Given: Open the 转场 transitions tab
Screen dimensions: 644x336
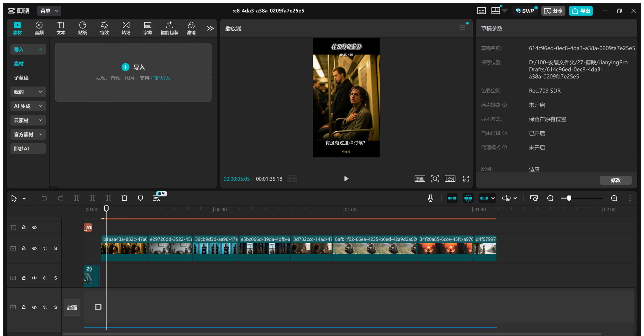Looking at the screenshot, I should [126, 28].
